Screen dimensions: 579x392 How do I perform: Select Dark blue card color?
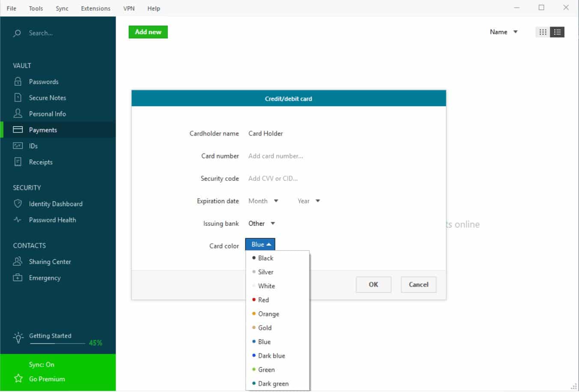(278, 356)
